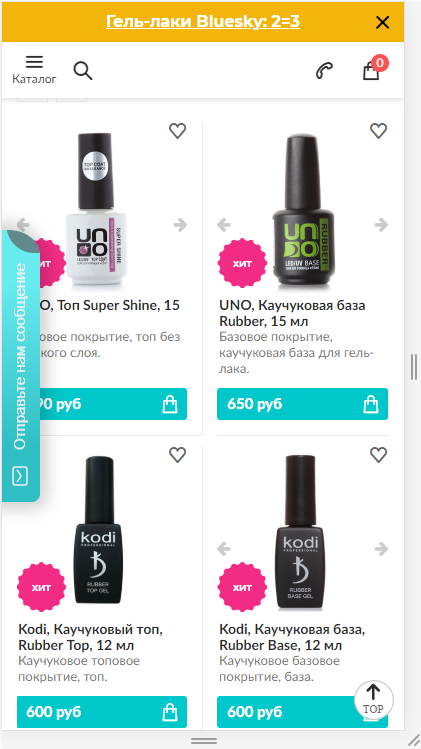Close the yellow promo banner
Screen dimensions: 421x749
(382, 22)
